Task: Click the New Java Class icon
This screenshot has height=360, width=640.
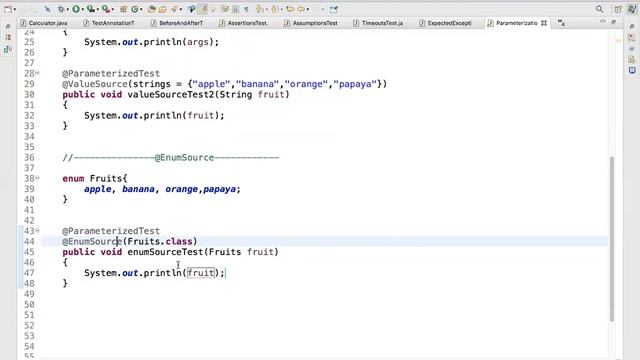Action: (135, 9)
